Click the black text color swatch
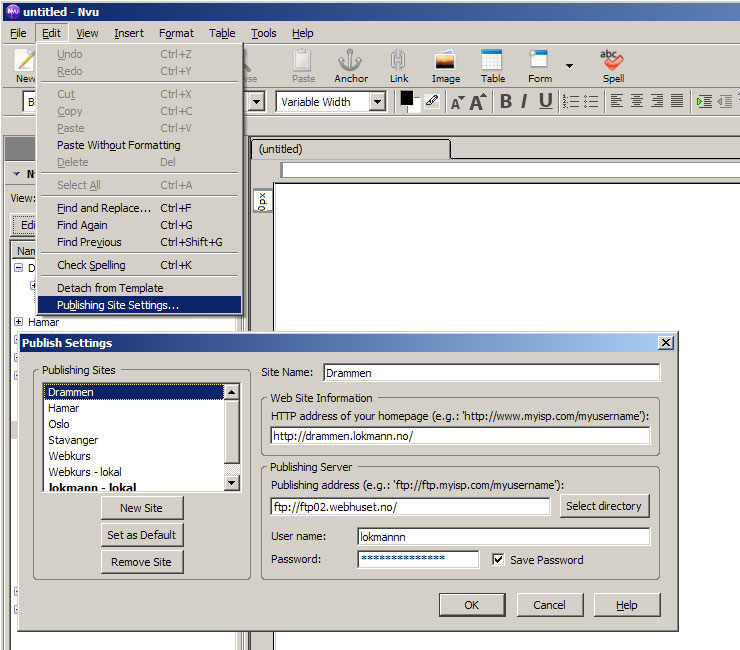This screenshot has width=740, height=650. click(408, 99)
